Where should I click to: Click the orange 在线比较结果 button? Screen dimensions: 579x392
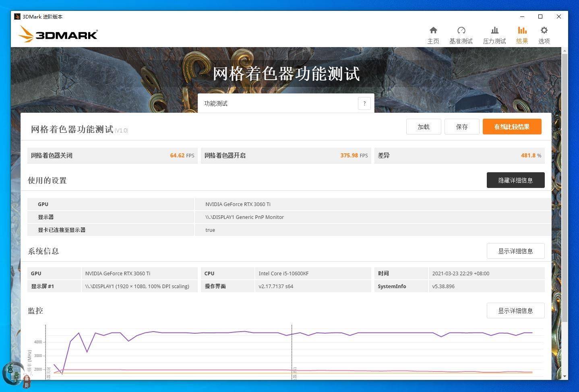pos(512,127)
